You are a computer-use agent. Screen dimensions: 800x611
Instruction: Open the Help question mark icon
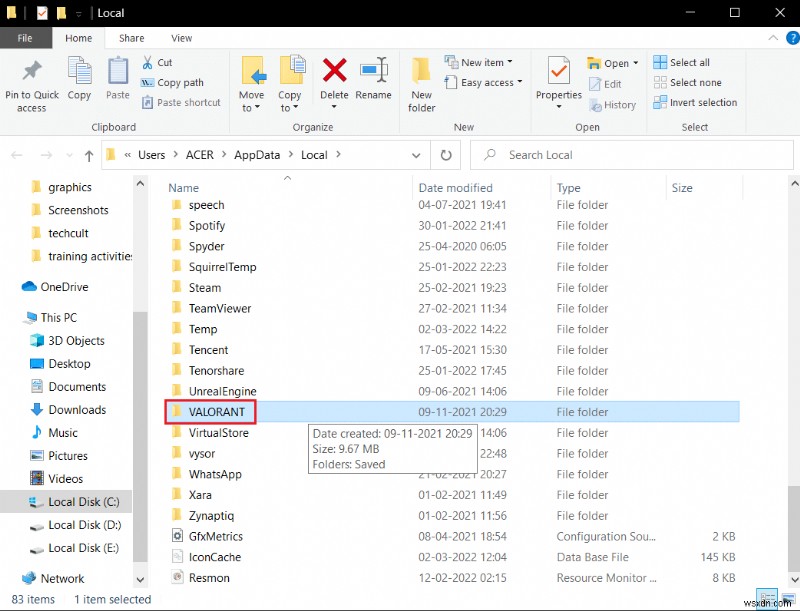[x=792, y=38]
